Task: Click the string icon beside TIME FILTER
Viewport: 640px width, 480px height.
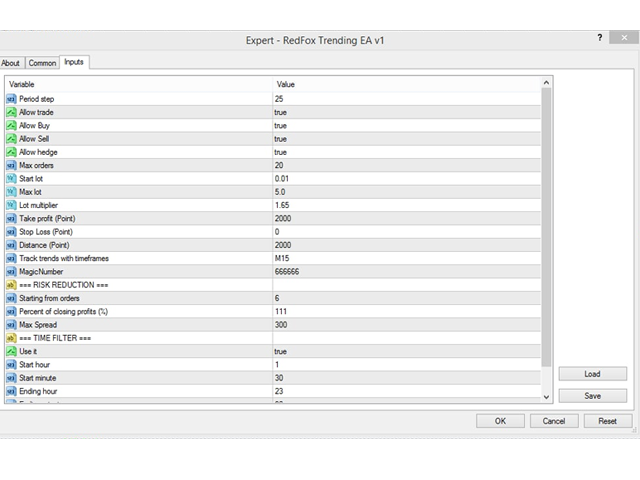Action: 11,338
